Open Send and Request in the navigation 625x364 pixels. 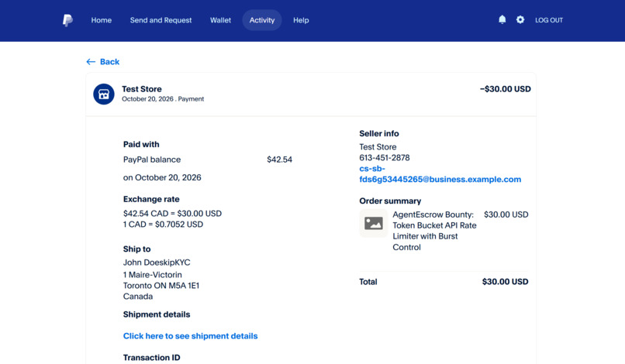[161, 20]
